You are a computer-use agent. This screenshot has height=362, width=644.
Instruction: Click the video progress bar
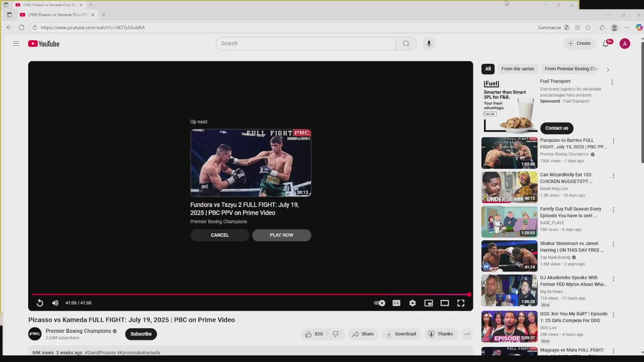[x=251, y=295]
